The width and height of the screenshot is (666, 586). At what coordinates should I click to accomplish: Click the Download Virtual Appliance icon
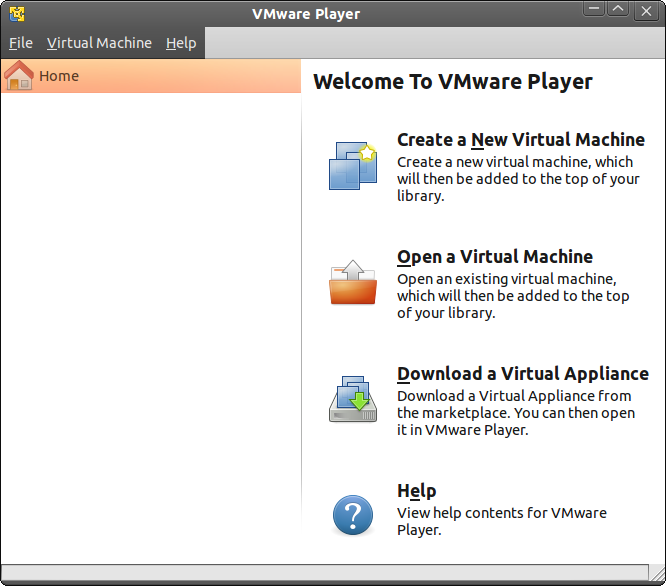click(x=353, y=399)
